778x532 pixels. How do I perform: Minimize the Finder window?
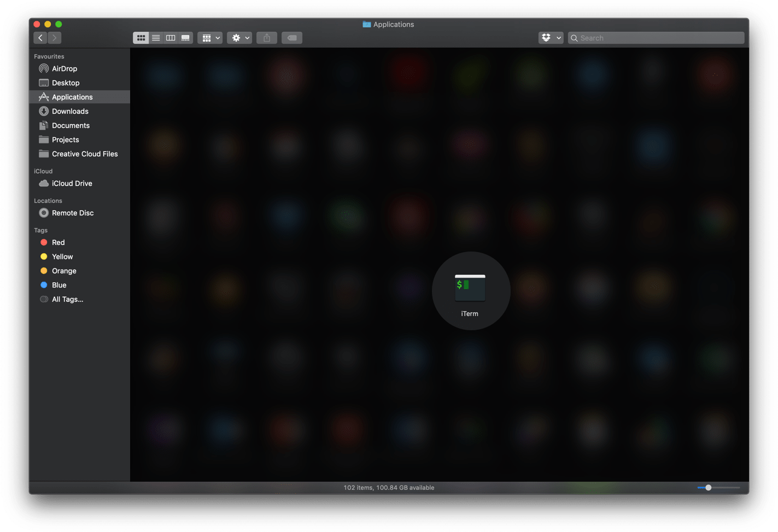point(48,24)
